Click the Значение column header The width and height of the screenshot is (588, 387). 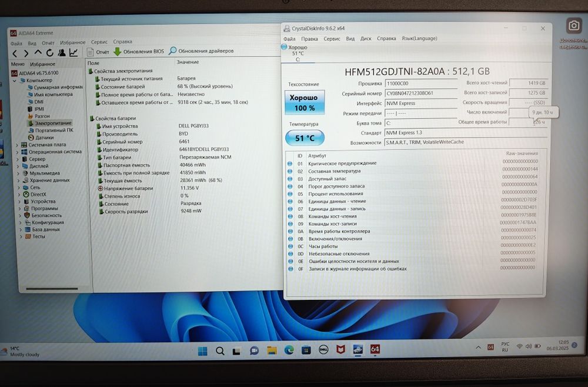coord(188,62)
